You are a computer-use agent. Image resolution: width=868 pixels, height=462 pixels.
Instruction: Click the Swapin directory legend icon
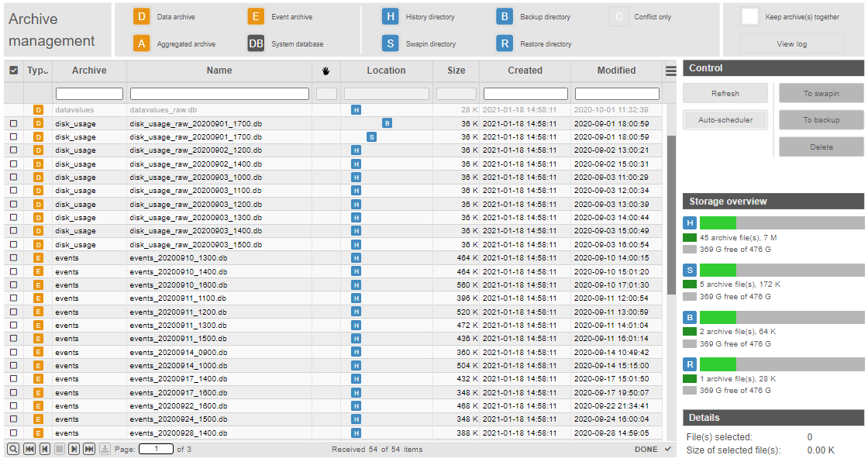[x=389, y=43]
